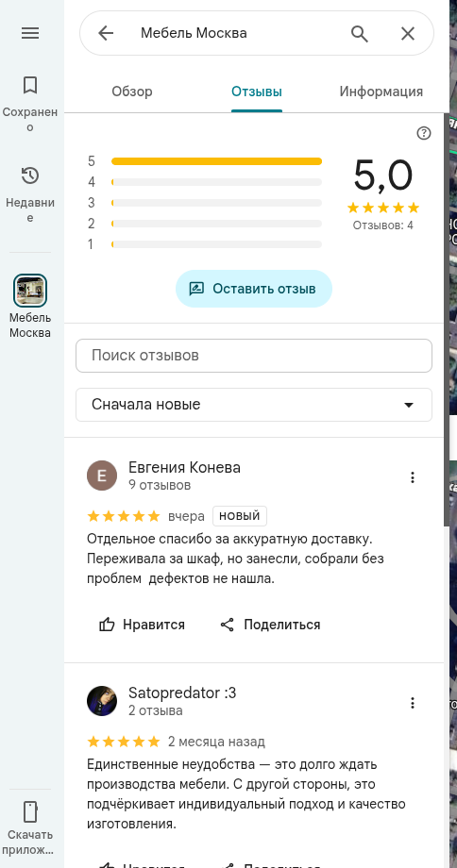This screenshot has height=868, width=457.
Task: Click the новый badge on review
Action: coord(240,516)
